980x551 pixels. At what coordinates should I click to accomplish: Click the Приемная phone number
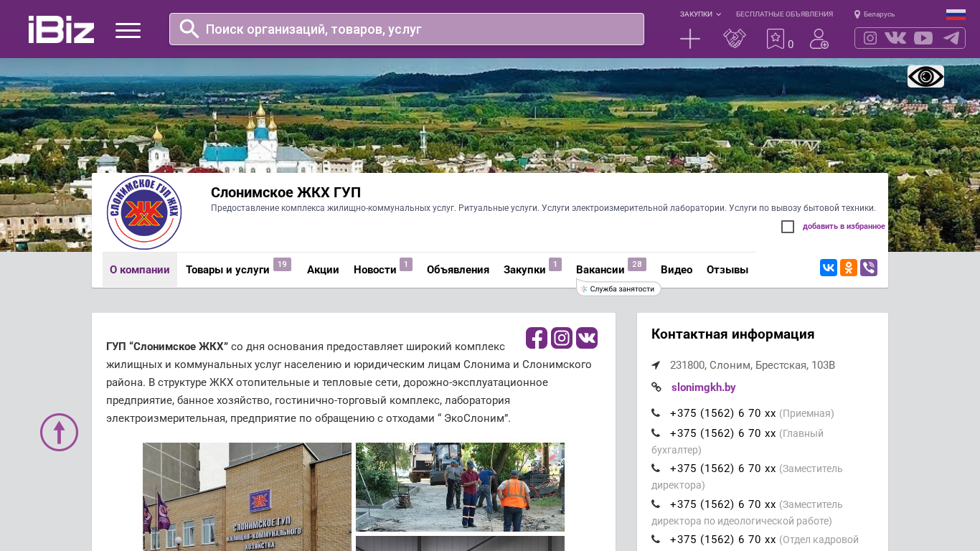click(x=722, y=413)
